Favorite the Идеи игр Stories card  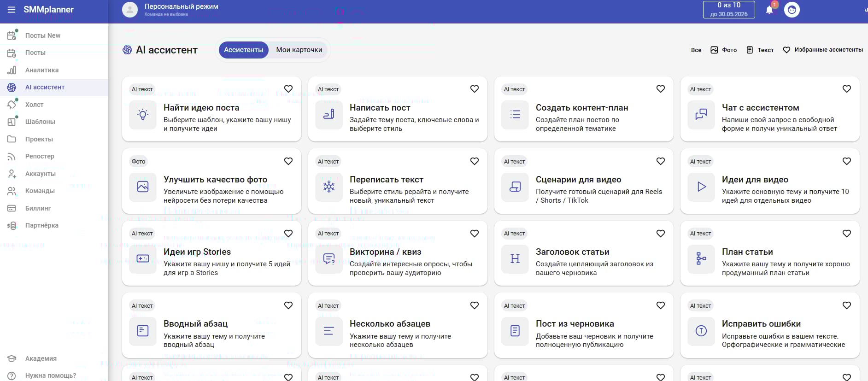(288, 234)
